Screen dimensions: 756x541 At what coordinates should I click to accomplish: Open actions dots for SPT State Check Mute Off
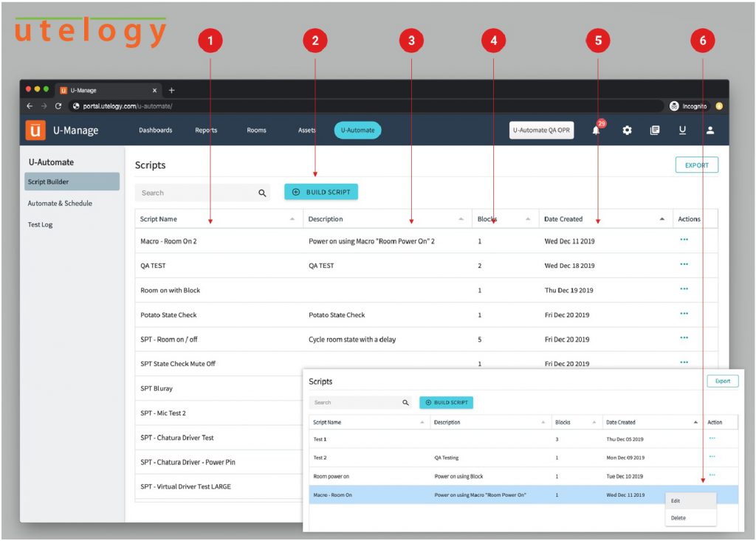click(x=684, y=362)
